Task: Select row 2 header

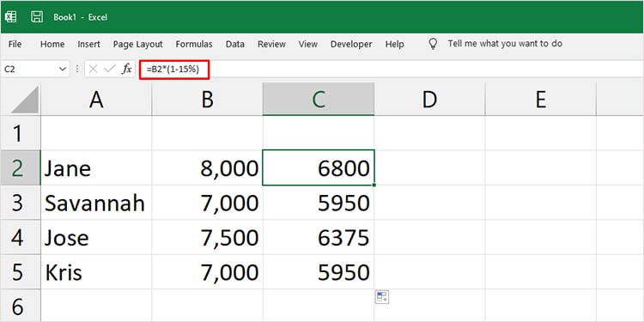Action: pyautogui.click(x=21, y=167)
